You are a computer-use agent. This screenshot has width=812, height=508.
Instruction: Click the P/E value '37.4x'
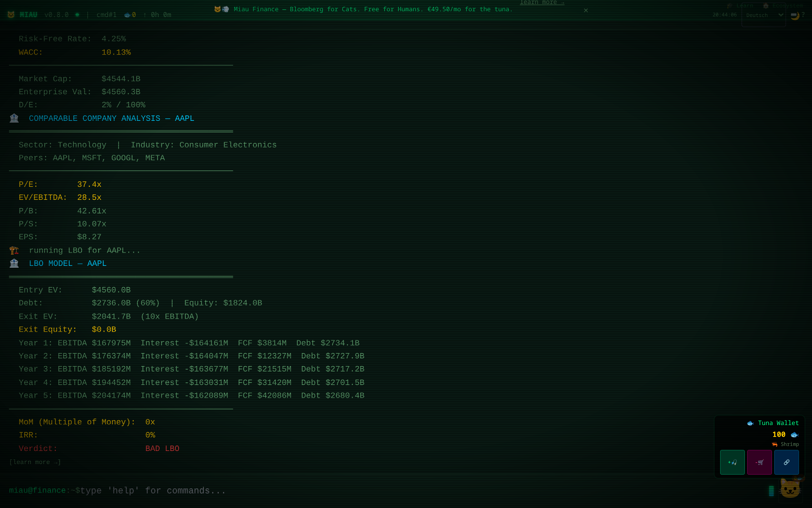89,185
